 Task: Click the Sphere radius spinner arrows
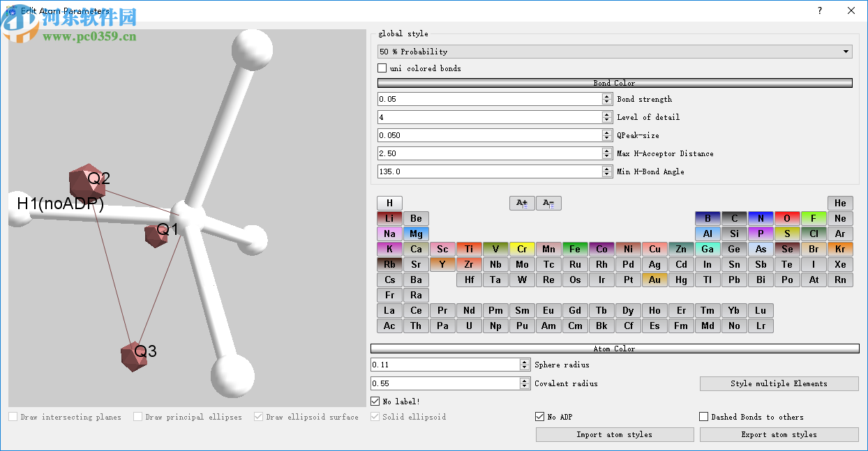(x=525, y=365)
